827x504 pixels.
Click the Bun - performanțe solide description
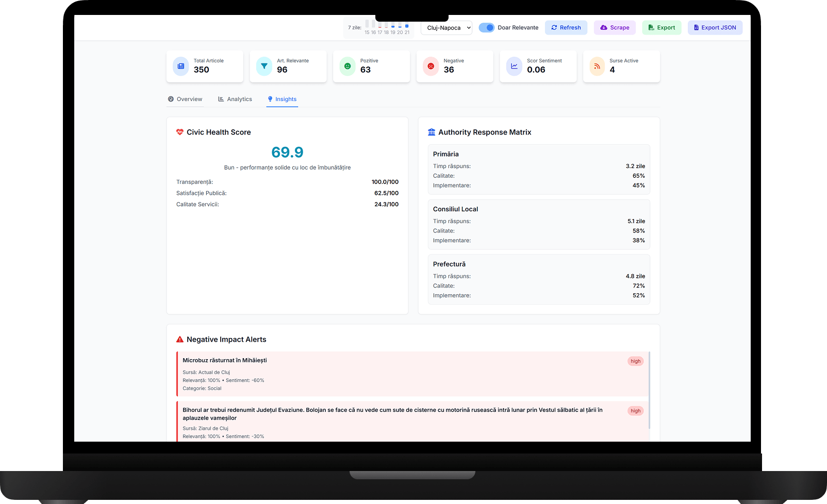click(x=287, y=167)
